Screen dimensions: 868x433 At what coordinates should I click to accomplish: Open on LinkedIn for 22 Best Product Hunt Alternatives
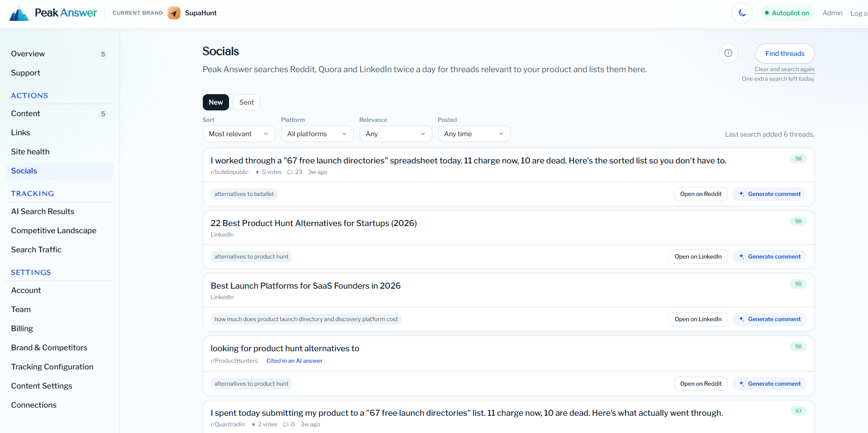point(698,257)
